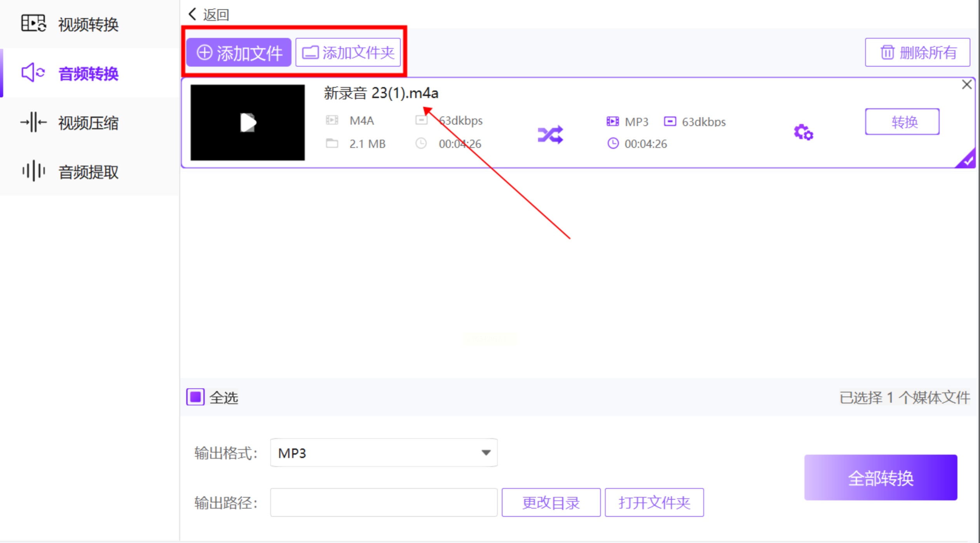This screenshot has height=543, width=980.
Task: Switch to 视频压缩 tab
Action: (x=88, y=123)
